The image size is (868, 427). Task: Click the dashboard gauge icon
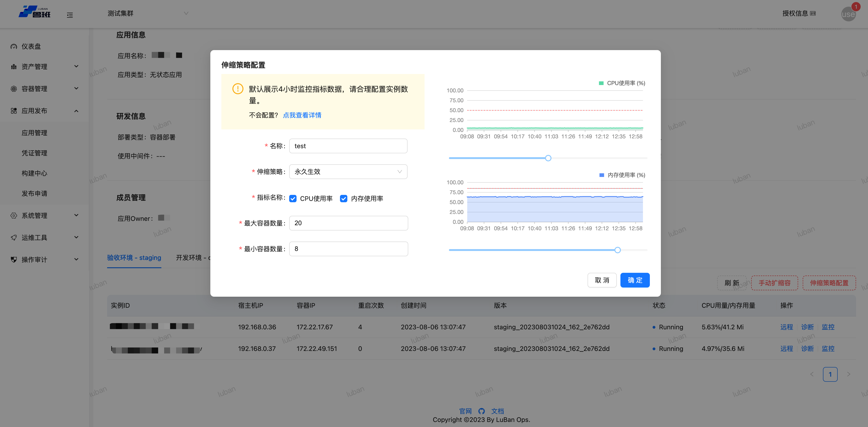pyautogui.click(x=14, y=46)
